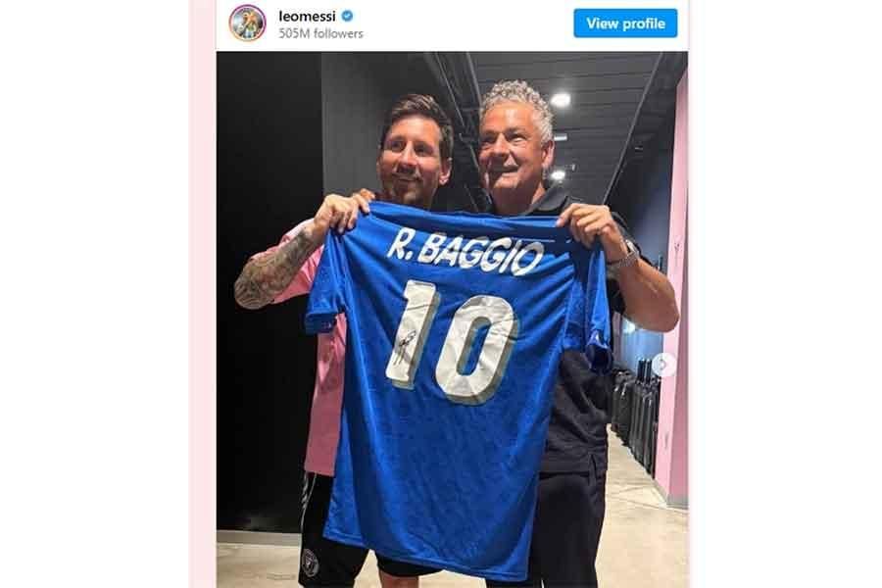
Task: Click the number 10 on the jersey
Action: pos(451,341)
